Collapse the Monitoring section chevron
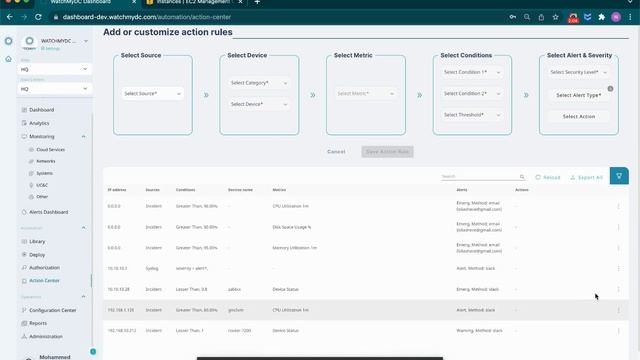 pyautogui.click(x=84, y=136)
